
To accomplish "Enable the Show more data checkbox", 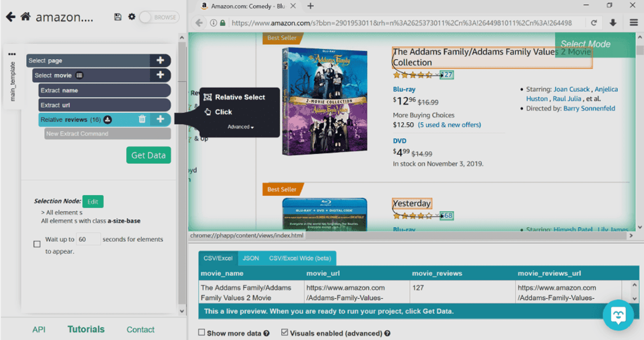I will [x=201, y=333].
